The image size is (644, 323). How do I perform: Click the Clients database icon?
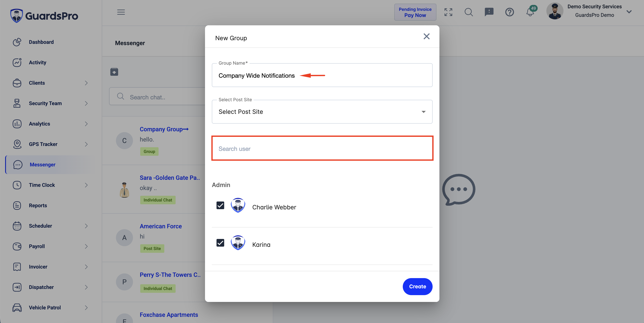pos(17,83)
